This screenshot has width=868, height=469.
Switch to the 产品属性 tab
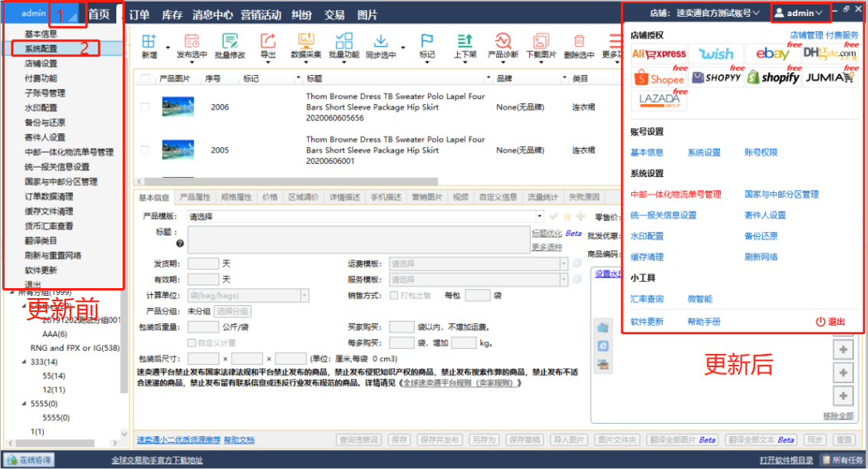196,197
